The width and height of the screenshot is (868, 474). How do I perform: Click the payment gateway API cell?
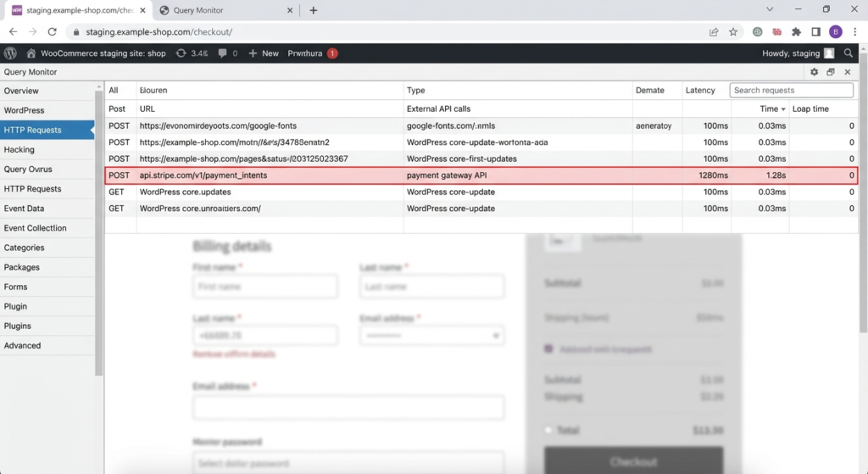coord(447,175)
